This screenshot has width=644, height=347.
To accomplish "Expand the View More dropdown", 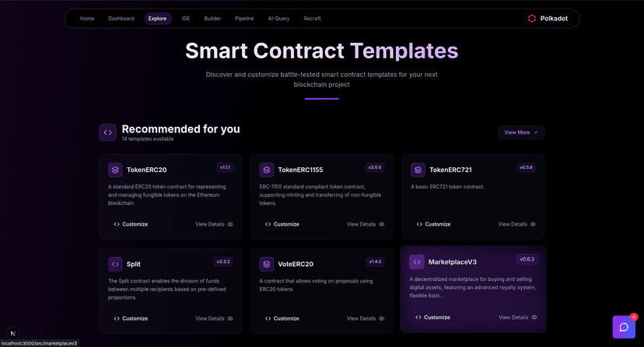I will pos(521,132).
